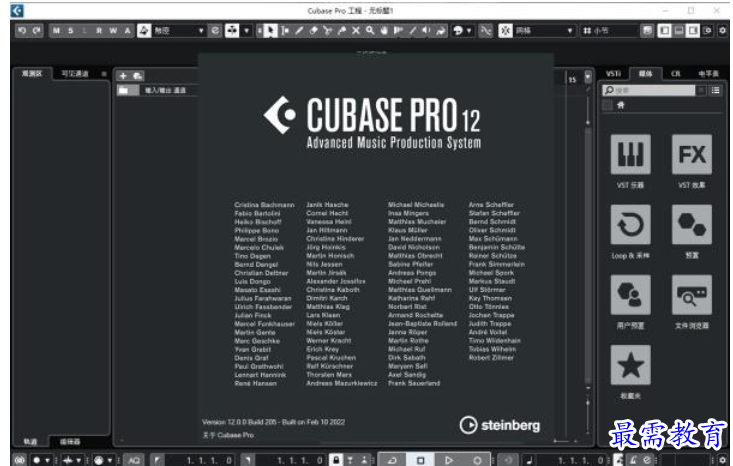Select the Color tool
The height and width of the screenshot is (466, 733).
click(x=441, y=31)
